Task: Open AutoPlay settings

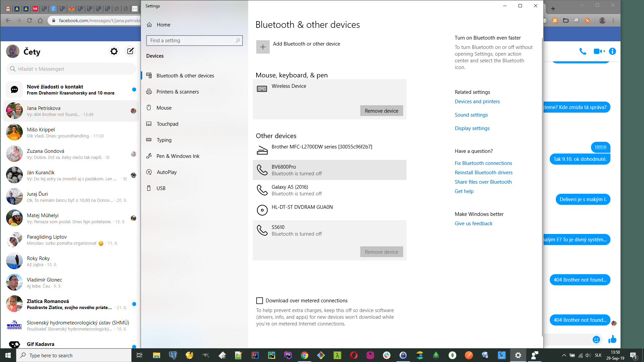Action: tap(195, 172)
